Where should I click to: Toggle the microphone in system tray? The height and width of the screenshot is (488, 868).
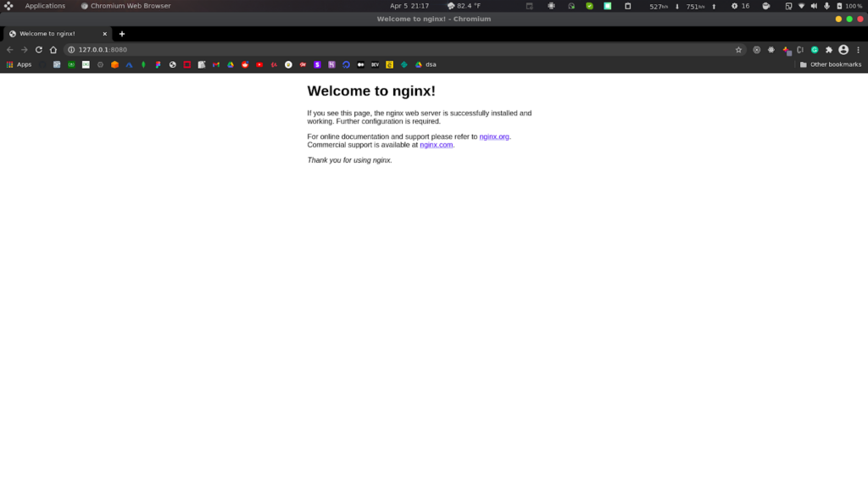(826, 6)
